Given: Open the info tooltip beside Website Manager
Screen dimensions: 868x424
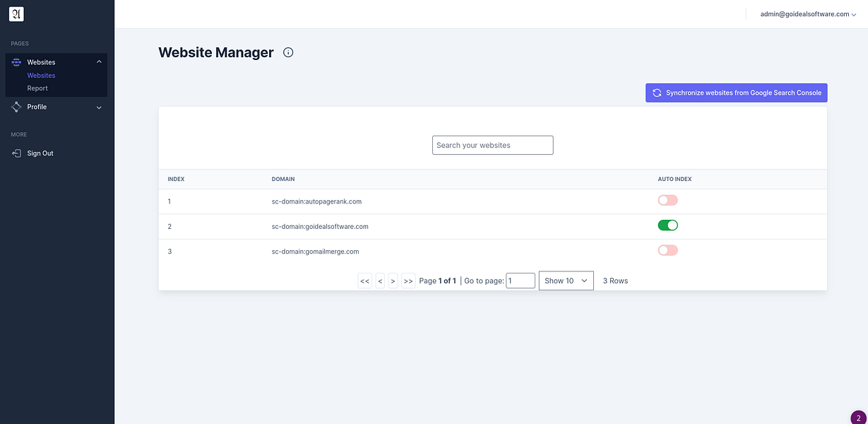Looking at the screenshot, I should click(x=287, y=52).
